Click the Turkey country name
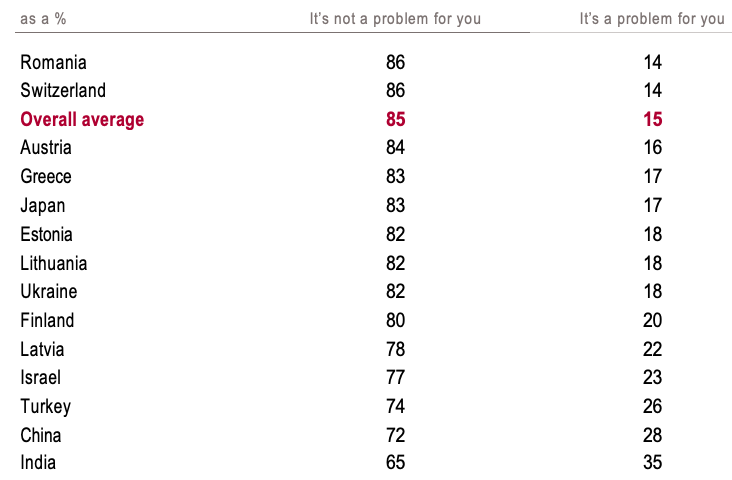This screenshot has width=732, height=480. tap(45, 406)
